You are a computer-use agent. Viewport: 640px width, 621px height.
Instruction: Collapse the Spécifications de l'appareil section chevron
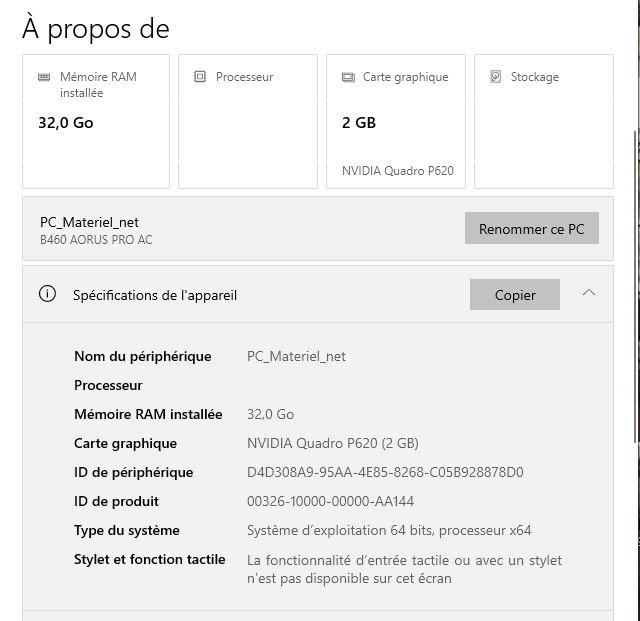click(x=589, y=293)
